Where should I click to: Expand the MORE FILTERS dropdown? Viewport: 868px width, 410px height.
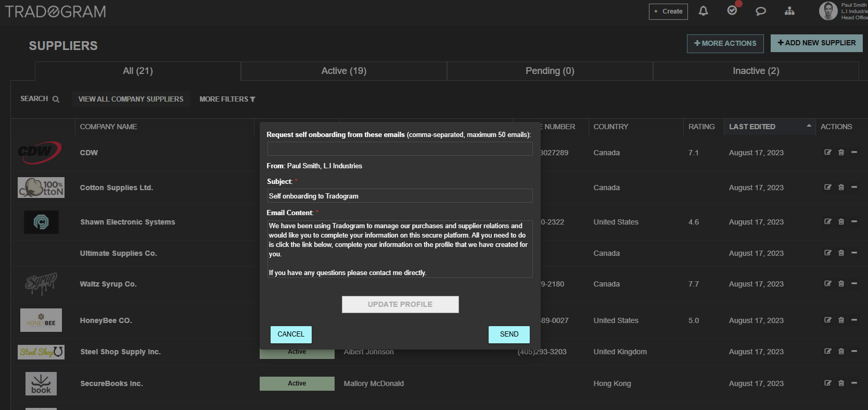pyautogui.click(x=227, y=99)
